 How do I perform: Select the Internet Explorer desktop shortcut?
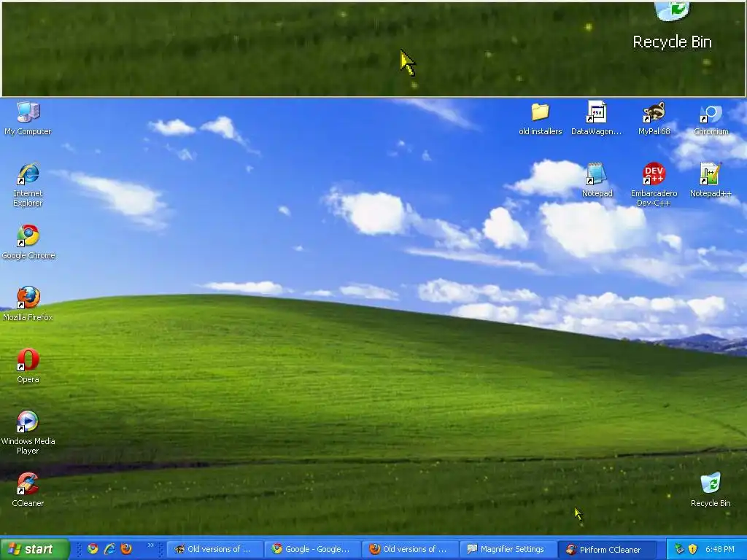tap(28, 185)
